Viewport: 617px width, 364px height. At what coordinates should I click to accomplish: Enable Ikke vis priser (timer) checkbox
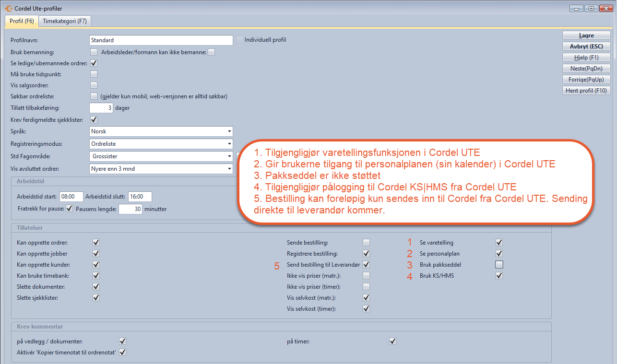click(367, 287)
